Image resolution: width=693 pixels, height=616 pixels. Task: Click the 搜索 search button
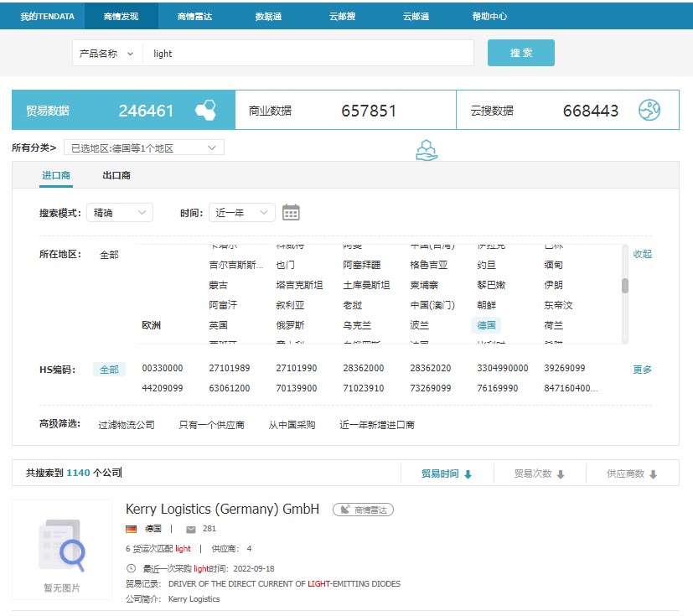[x=521, y=53]
